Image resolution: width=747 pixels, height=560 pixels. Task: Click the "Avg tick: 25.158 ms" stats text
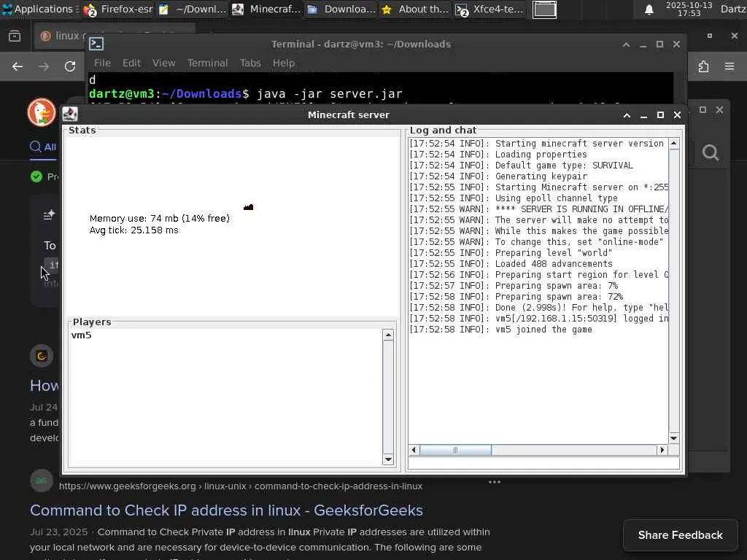[x=134, y=230]
